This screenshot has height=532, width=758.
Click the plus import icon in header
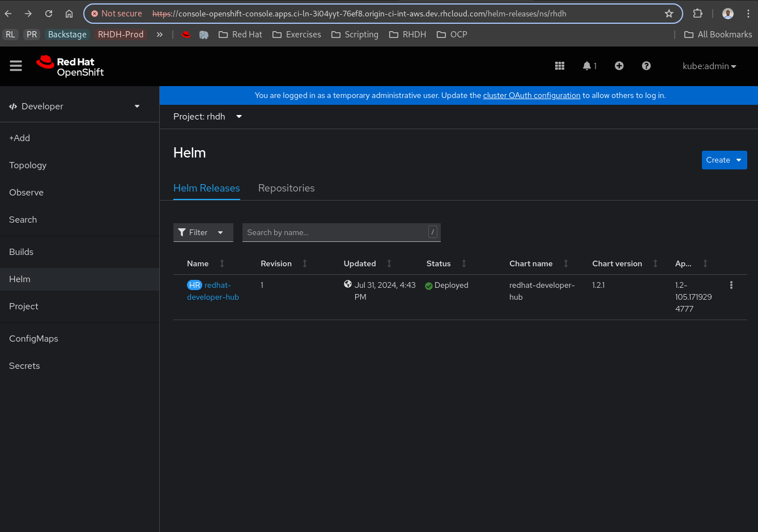[619, 66]
